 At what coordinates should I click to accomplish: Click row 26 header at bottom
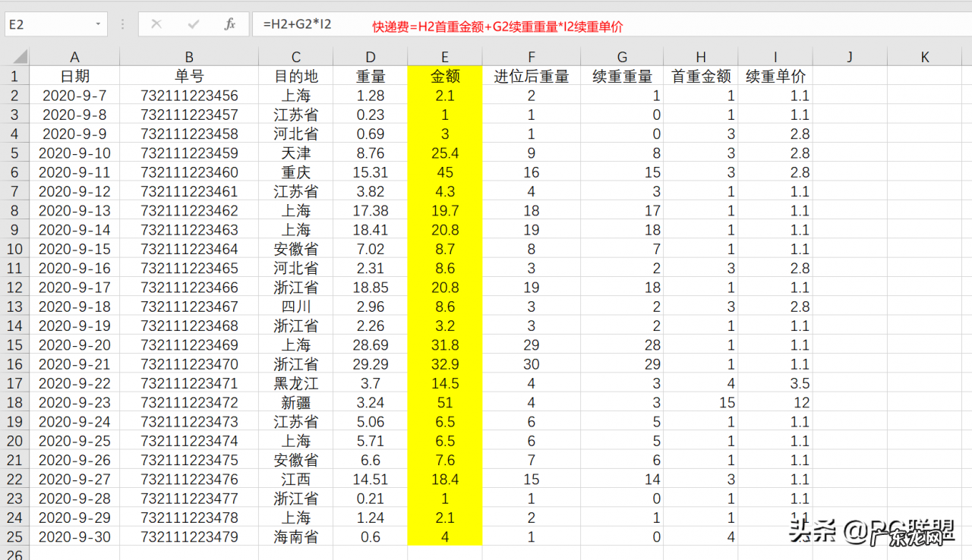[15, 555]
